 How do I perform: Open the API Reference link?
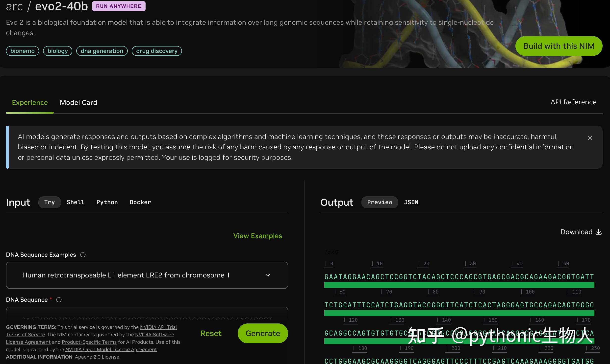[x=573, y=102]
